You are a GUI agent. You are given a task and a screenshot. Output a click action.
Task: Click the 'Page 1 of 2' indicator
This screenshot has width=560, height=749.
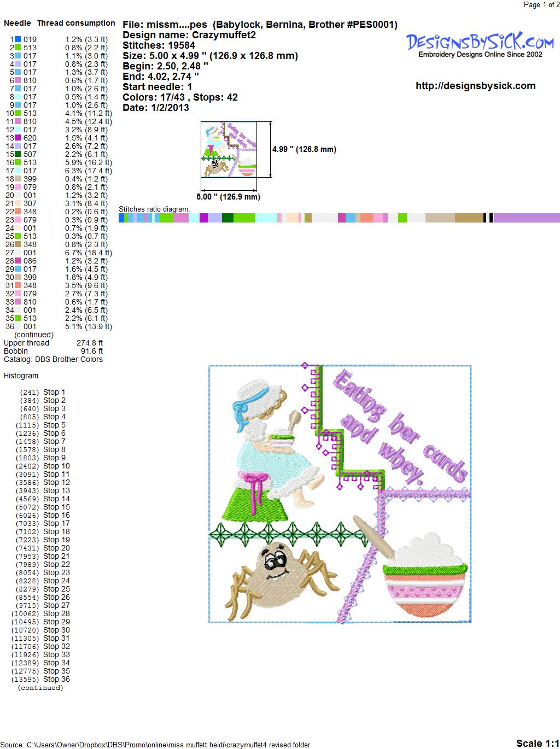pyautogui.click(x=541, y=5)
